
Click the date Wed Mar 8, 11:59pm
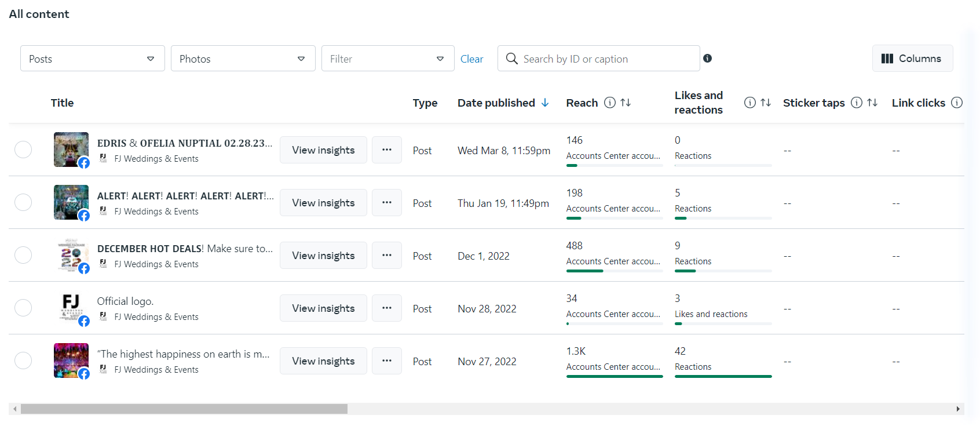coord(504,151)
